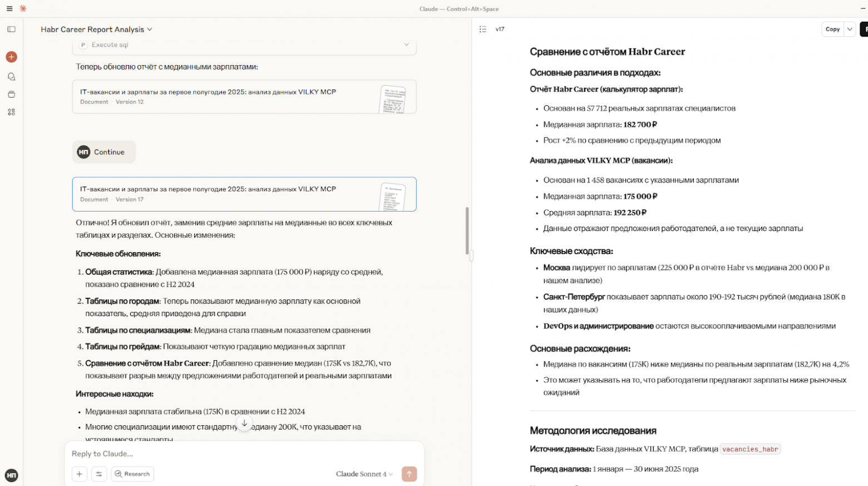This screenshot has height=486, width=868.
Task: Open the Habr Career Report Analysis title dropdown
Action: 148,29
